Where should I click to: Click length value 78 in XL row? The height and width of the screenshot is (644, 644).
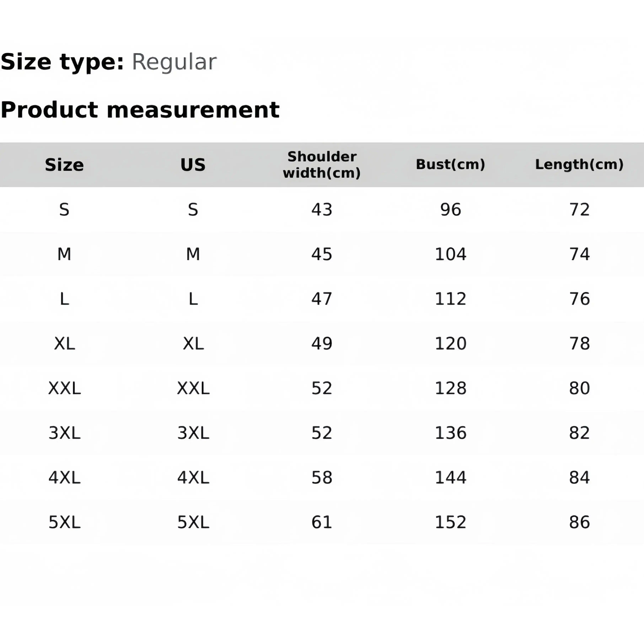(579, 344)
